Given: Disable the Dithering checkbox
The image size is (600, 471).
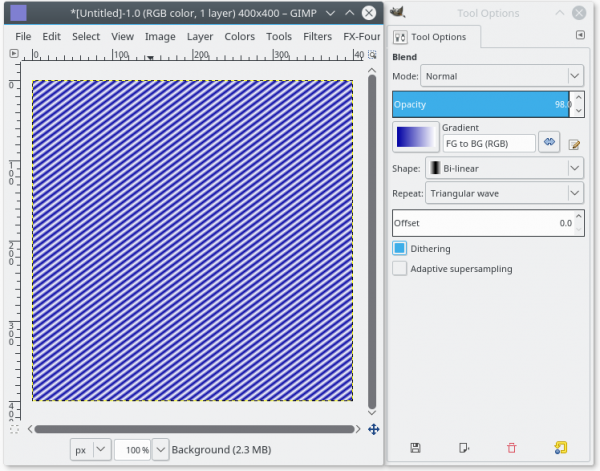Looking at the screenshot, I should point(399,248).
